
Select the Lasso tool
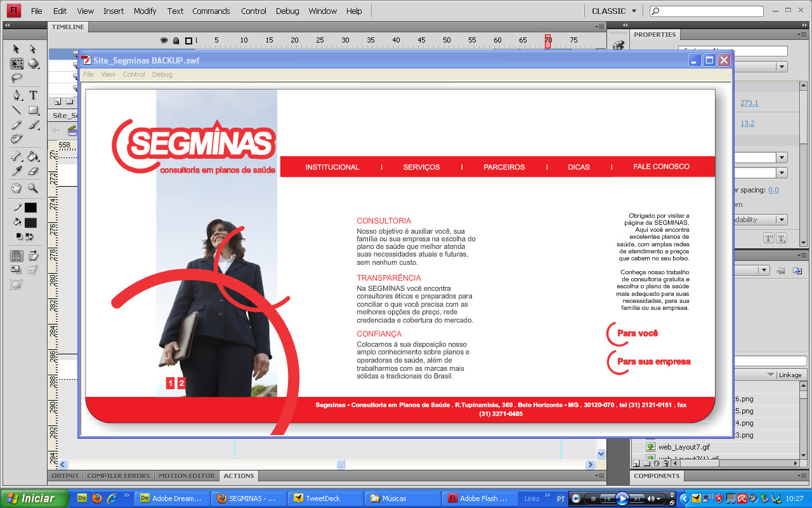point(16,78)
